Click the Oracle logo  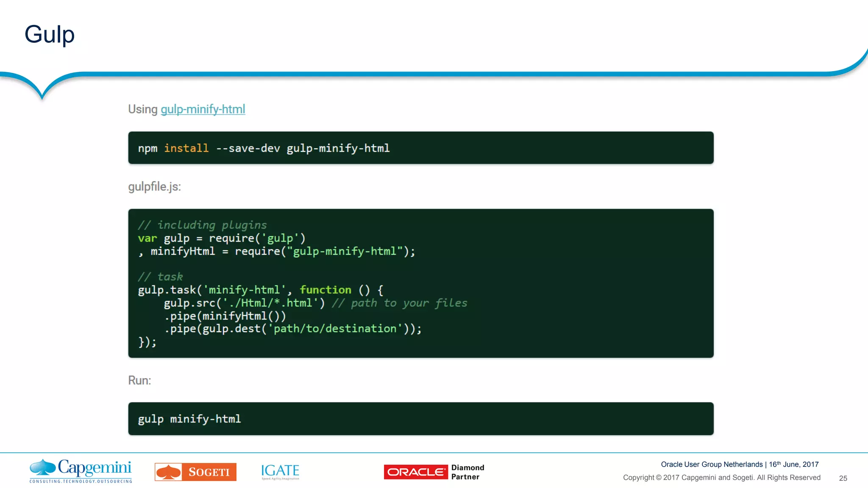click(x=415, y=472)
